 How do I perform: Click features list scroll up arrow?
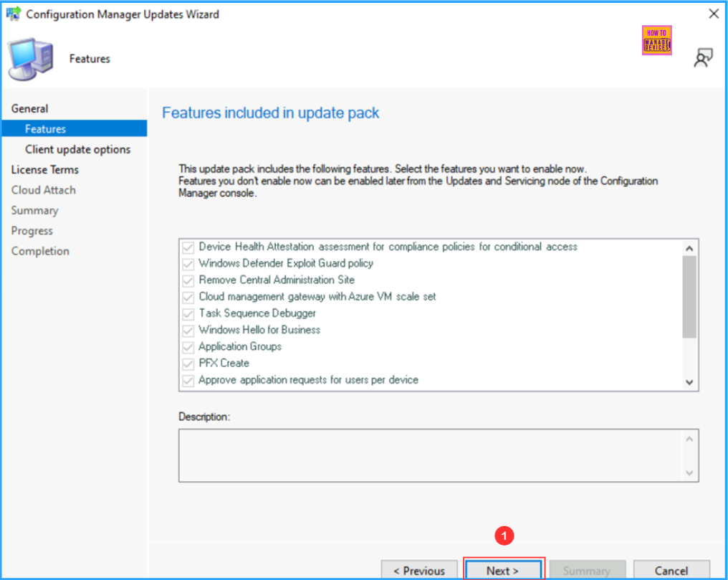point(689,249)
